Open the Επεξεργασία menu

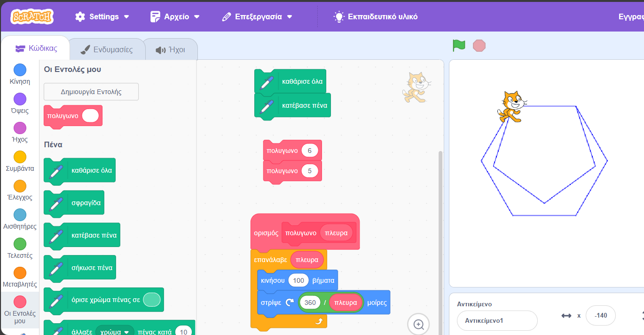[x=257, y=16]
